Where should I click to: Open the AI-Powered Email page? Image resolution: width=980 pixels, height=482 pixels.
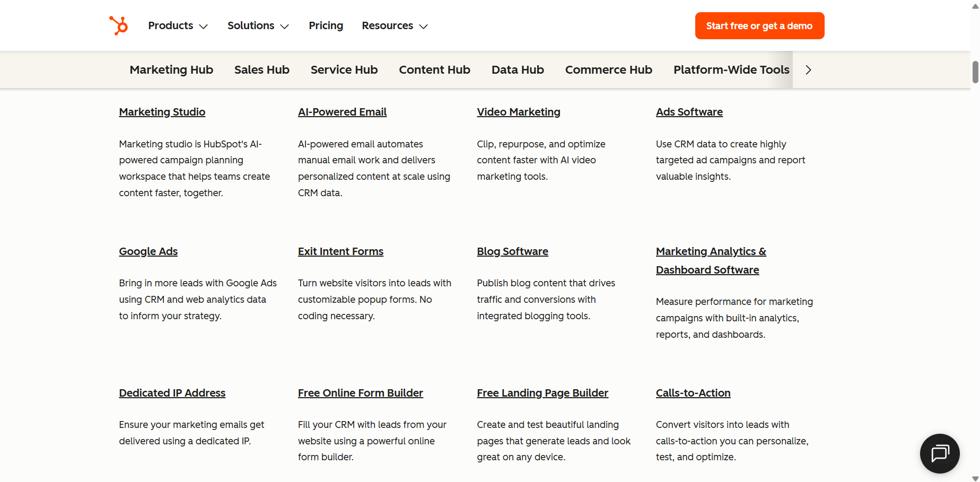(x=342, y=112)
